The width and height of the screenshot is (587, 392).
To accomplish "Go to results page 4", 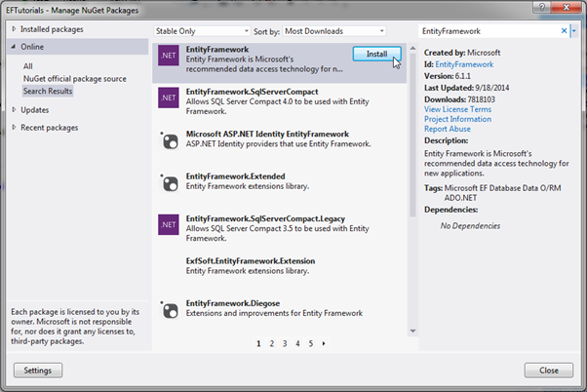I will pyautogui.click(x=297, y=343).
